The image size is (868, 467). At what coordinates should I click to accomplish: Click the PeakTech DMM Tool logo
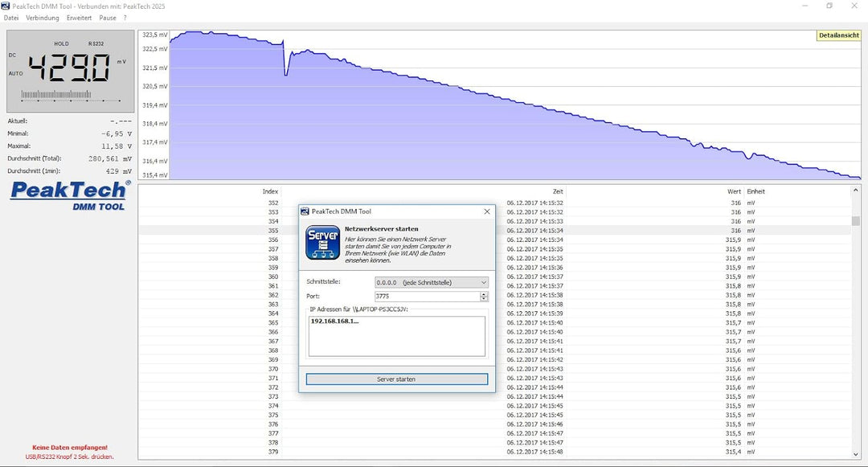click(68, 195)
